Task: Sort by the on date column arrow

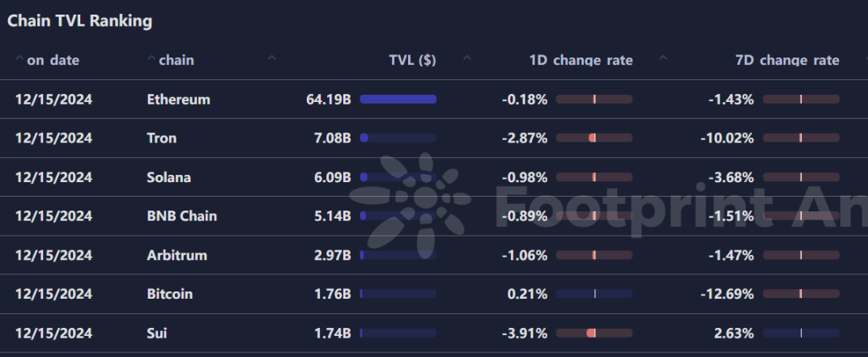Action: (x=19, y=57)
